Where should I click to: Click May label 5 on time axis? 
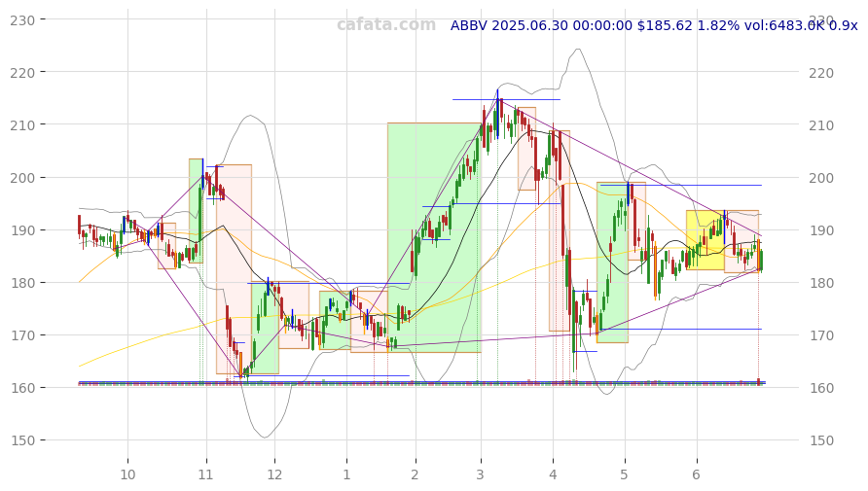pyautogui.click(x=625, y=474)
